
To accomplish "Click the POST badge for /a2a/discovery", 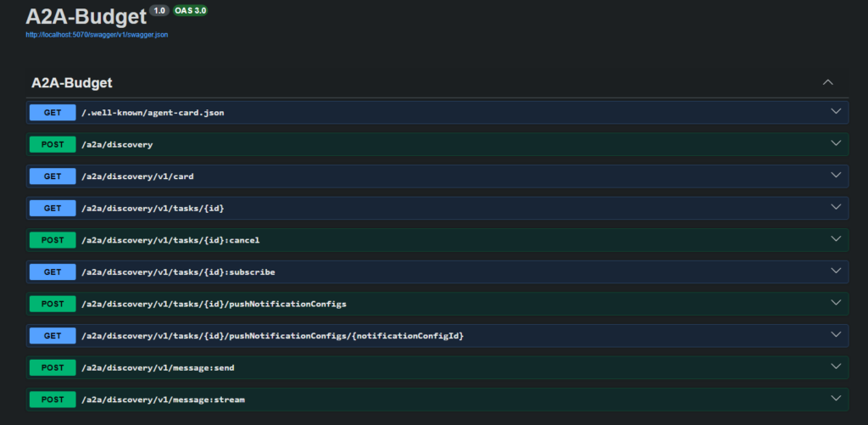I will pos(53,144).
